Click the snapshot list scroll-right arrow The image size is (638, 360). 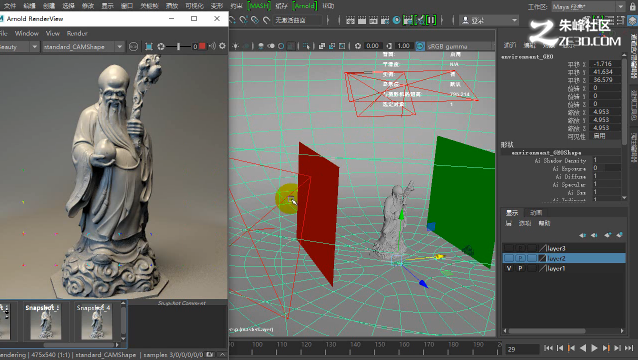pos(118,345)
